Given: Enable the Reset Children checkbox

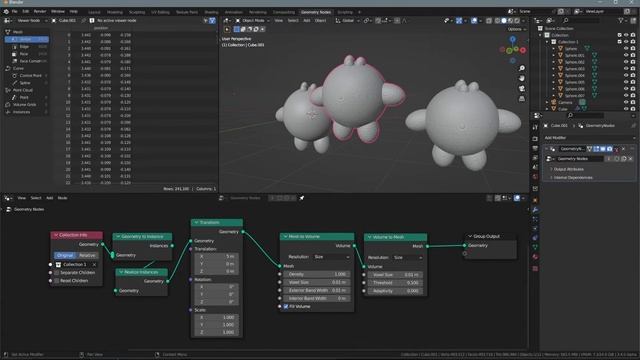Looking at the screenshot, I should [x=57, y=281].
